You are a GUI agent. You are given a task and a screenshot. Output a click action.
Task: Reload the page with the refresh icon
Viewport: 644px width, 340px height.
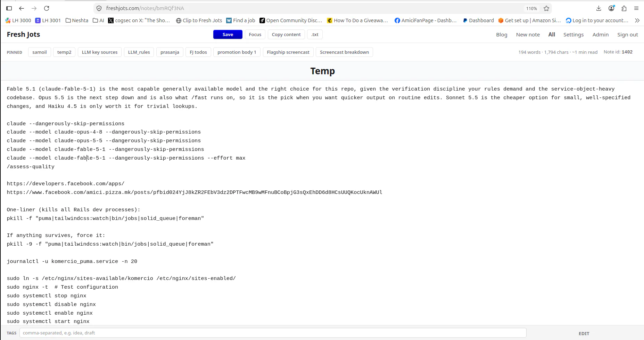pyautogui.click(x=47, y=8)
